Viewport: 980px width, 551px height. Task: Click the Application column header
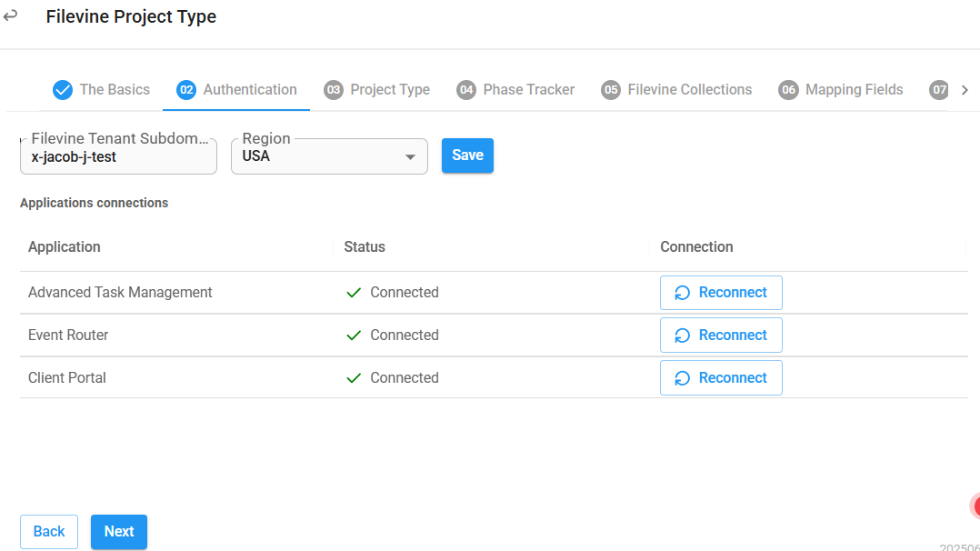coord(65,247)
